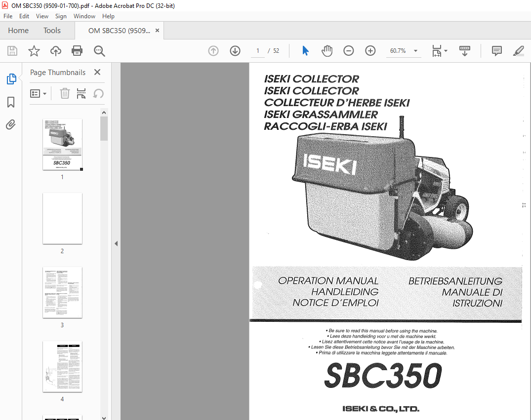Click the upload to cloud icon
Image resolution: width=531 pixels, height=420 pixels.
click(x=55, y=51)
